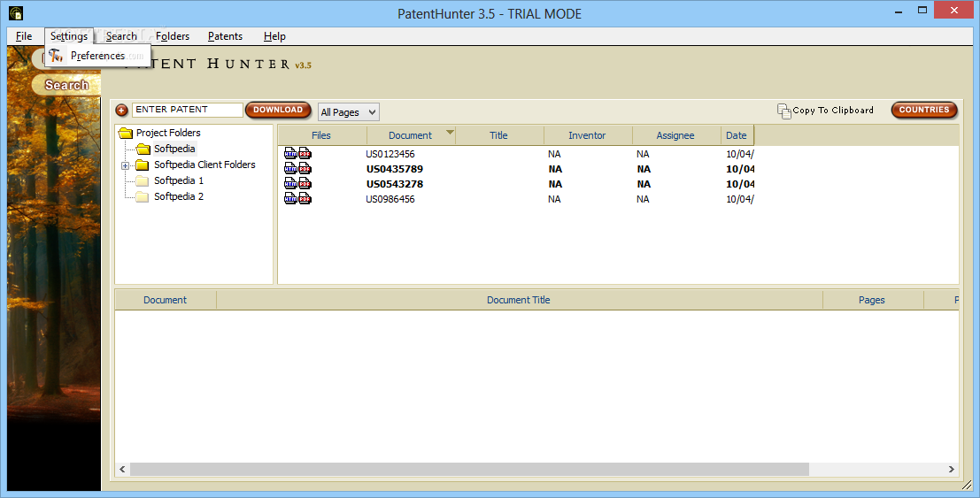The image size is (980, 498).
Task: Maximize the PatentHunter window
Action: (x=922, y=11)
